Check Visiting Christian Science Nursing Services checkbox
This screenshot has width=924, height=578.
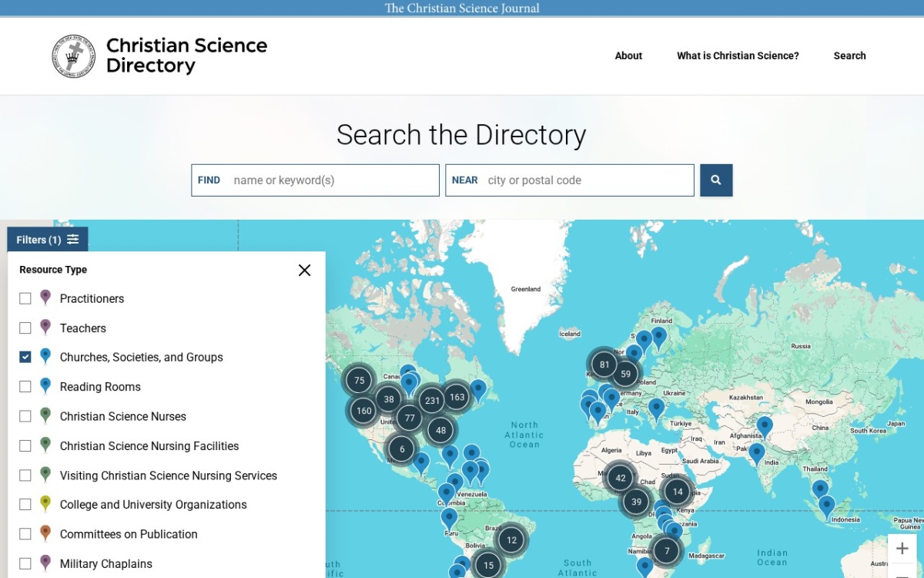click(25, 476)
